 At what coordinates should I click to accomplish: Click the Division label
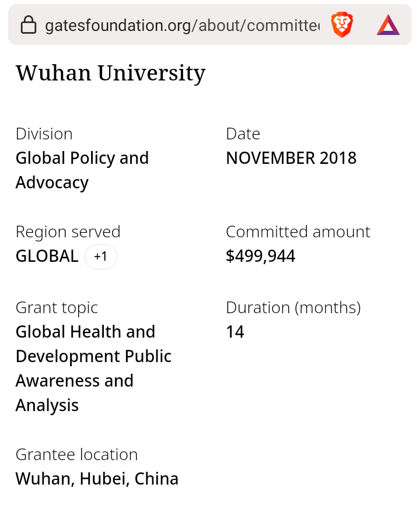[x=44, y=134]
